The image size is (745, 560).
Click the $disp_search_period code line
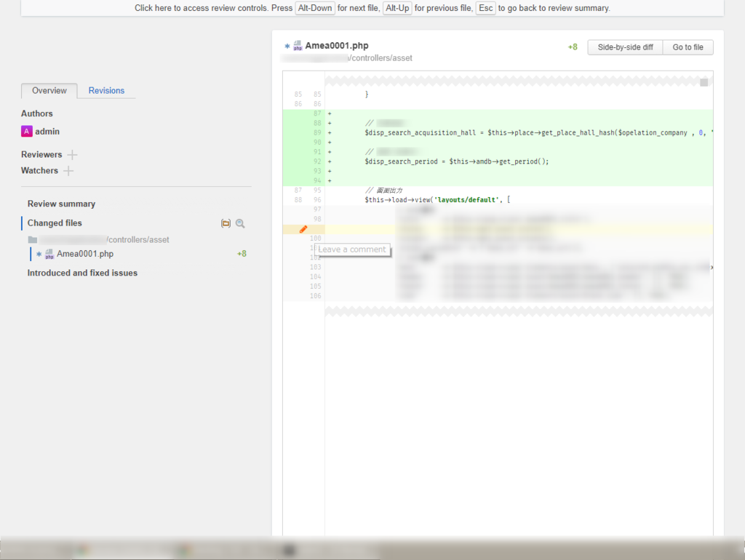(457, 161)
